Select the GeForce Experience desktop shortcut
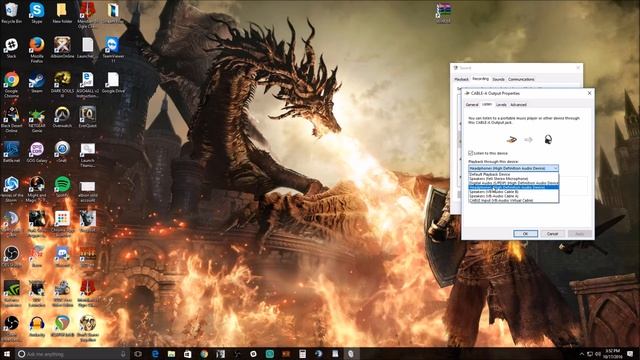Screen dimensions: 640x360 (x=11, y=294)
